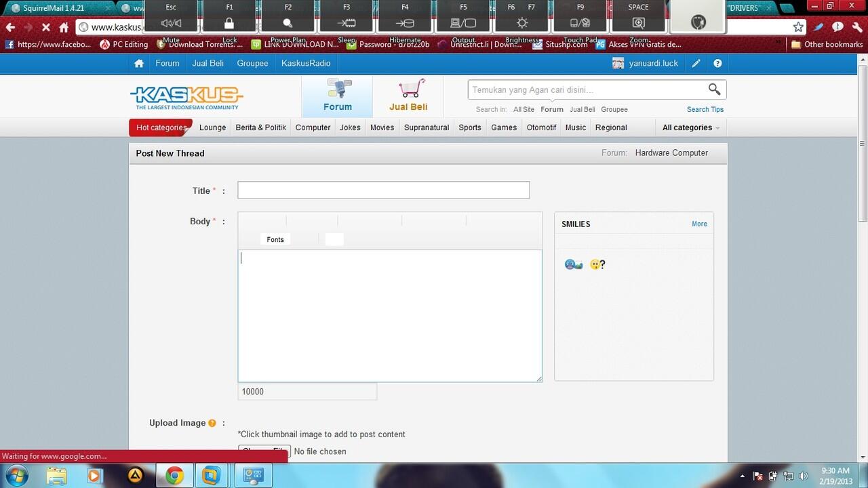Open the Computer category
Screen dimensions: 868x488
coord(313,127)
